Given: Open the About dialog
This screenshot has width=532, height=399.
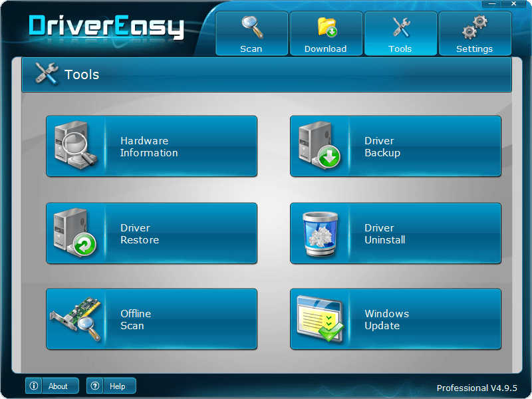Looking at the screenshot, I should 51,386.
